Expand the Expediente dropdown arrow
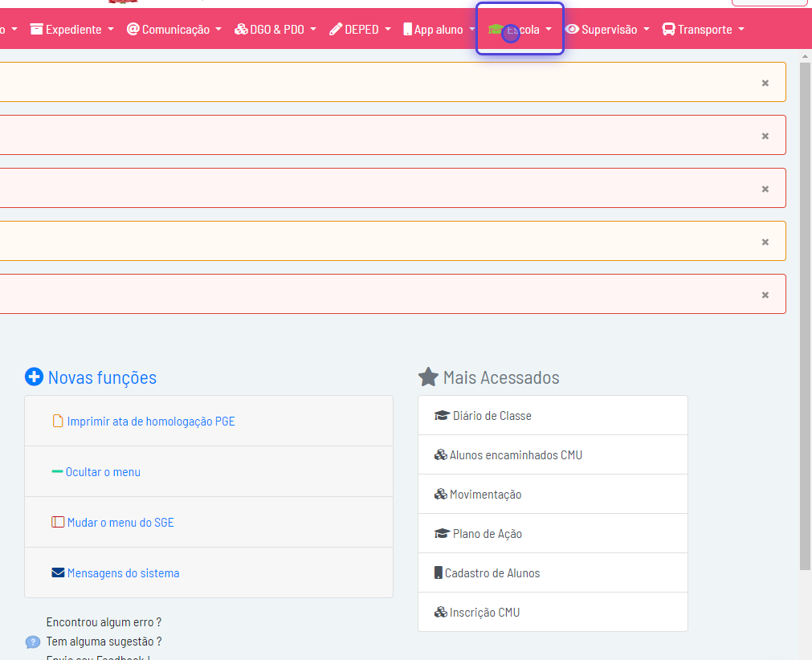The image size is (812, 660). click(x=111, y=30)
